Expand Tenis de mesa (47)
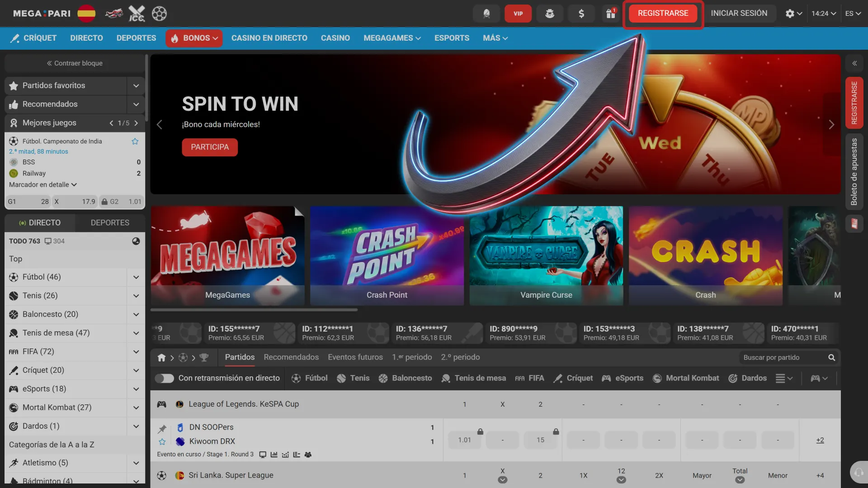The image size is (868, 488). click(x=136, y=333)
